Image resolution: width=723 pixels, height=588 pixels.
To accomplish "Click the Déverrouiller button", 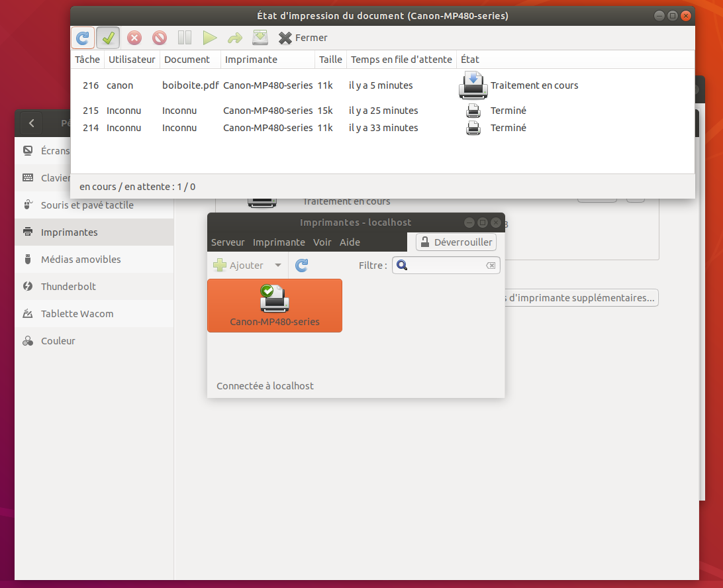I will (x=456, y=242).
